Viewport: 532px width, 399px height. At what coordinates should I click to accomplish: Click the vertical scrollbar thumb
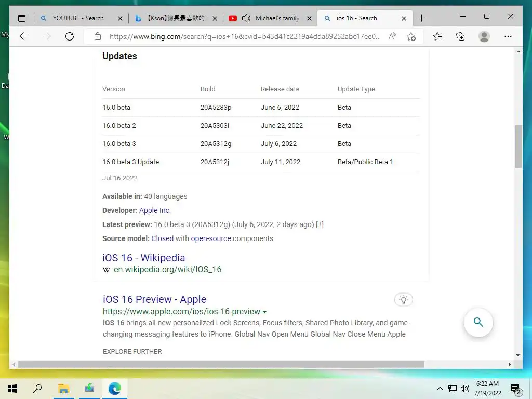[x=518, y=146]
